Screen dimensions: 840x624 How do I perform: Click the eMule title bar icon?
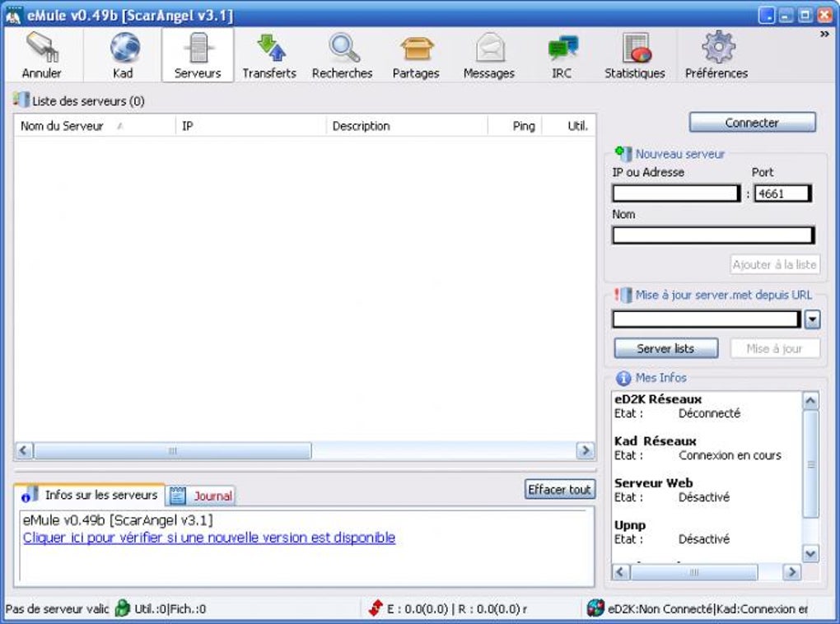point(13,15)
